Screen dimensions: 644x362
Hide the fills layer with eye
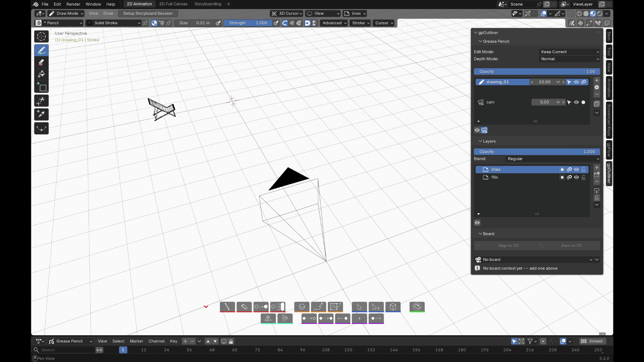point(577,177)
